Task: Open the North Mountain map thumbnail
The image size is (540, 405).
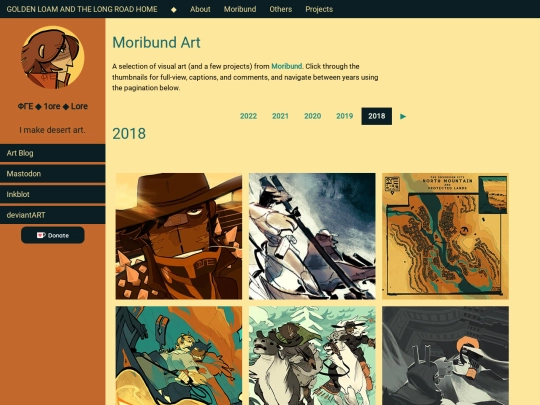Action: 445,236
